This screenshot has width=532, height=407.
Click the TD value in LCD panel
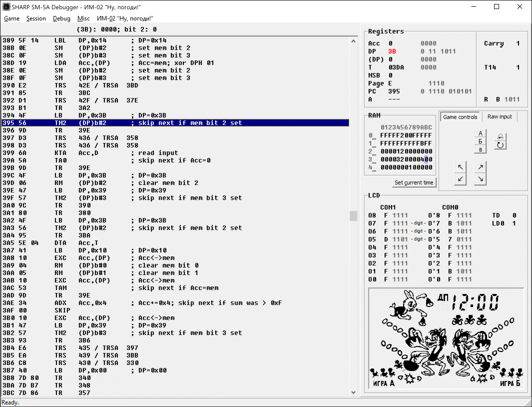[x=514, y=215]
